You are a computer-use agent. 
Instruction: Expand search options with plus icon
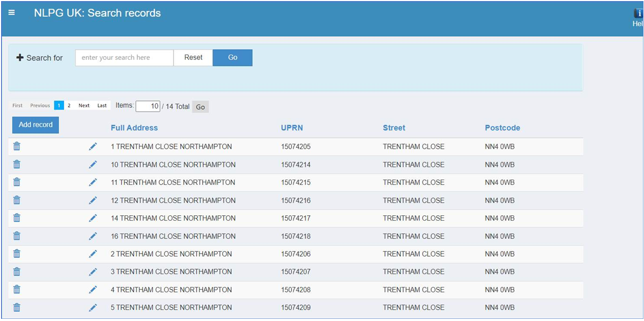click(20, 58)
